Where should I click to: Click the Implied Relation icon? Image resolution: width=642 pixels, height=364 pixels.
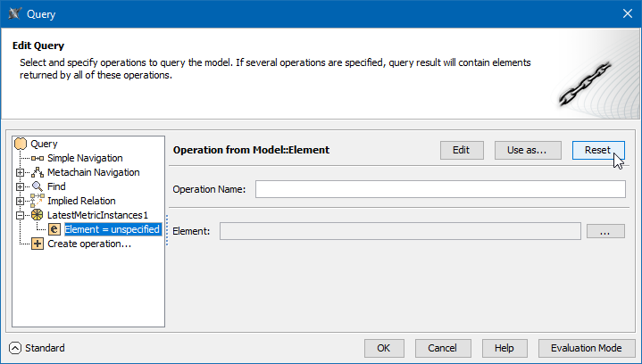(x=38, y=201)
